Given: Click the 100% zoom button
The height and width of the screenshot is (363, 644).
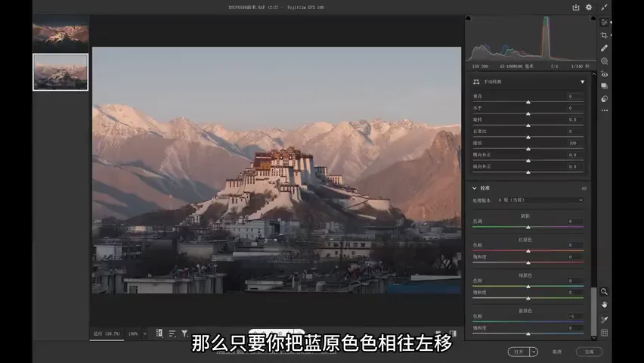Looking at the screenshot, I should pos(133,334).
